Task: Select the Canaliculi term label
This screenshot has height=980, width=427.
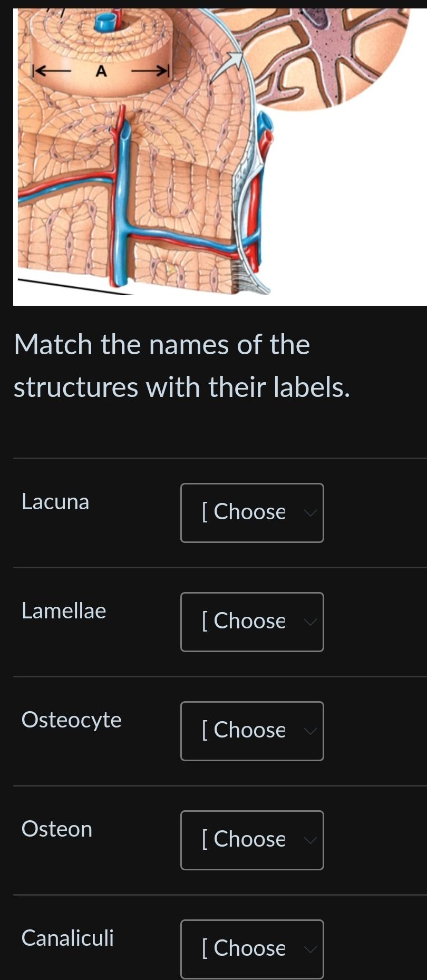Action: click(x=67, y=938)
